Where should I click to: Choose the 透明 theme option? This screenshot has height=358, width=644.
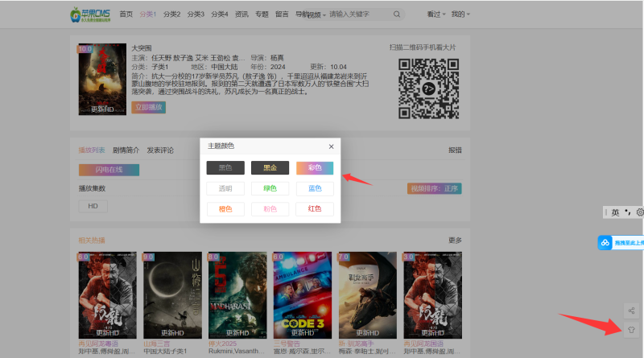coord(225,188)
